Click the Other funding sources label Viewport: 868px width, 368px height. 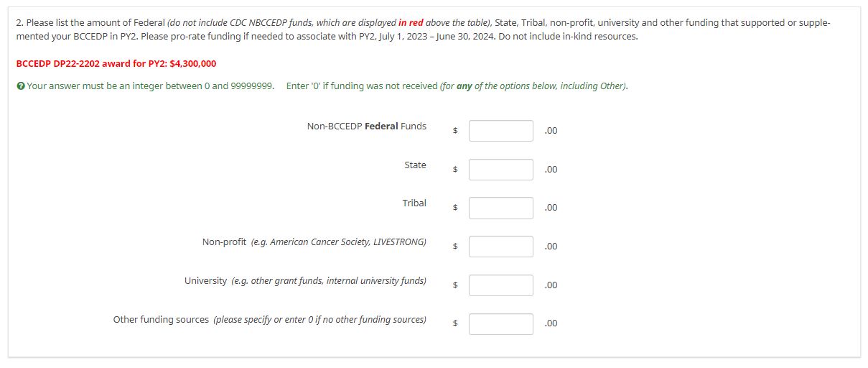(269, 320)
